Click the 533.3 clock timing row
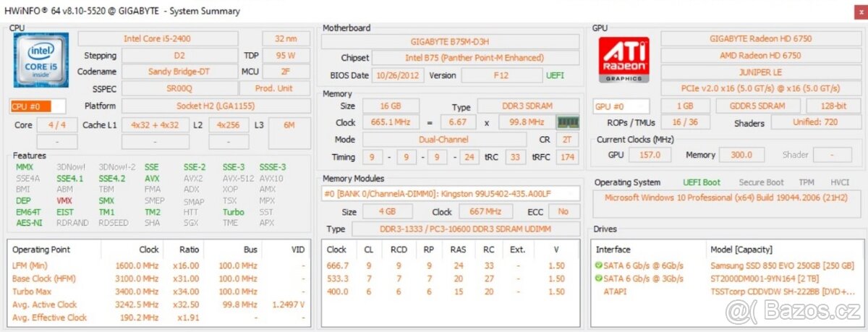 pyautogui.click(x=451, y=278)
